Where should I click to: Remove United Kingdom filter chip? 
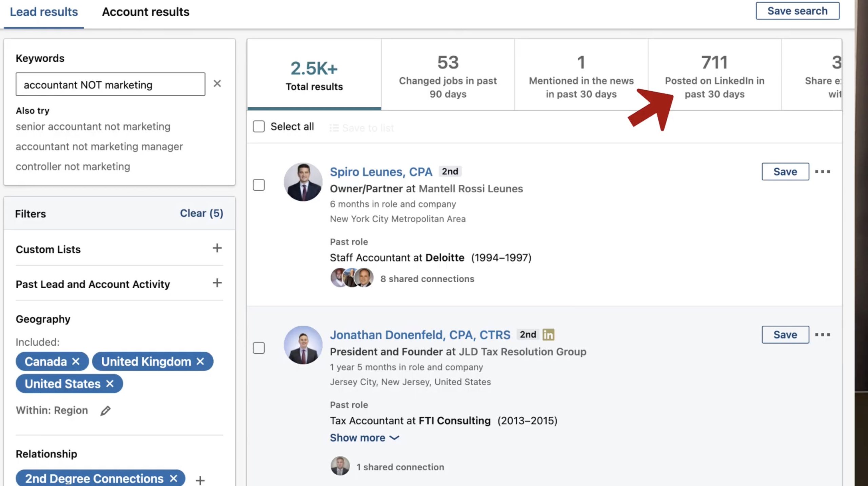pyautogui.click(x=200, y=362)
